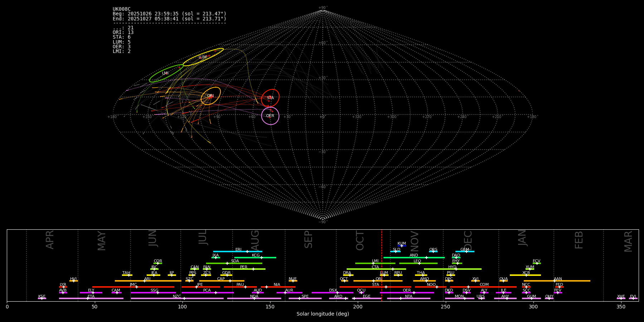
Task: Click the lime HYD shower bar
Action: coord(453,269)
